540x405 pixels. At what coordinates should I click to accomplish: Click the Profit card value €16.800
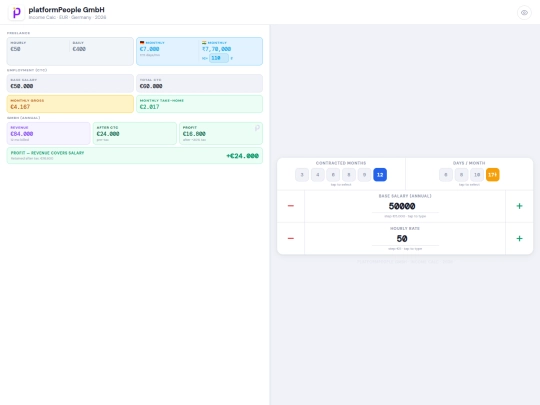coord(194,134)
